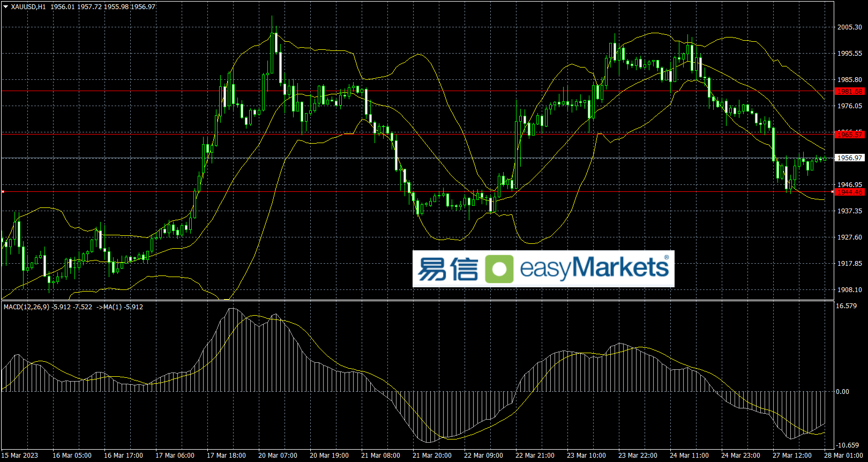This screenshot has height=462, width=868.
Task: Click the 2005.30 price axis value
Action: [x=850, y=27]
